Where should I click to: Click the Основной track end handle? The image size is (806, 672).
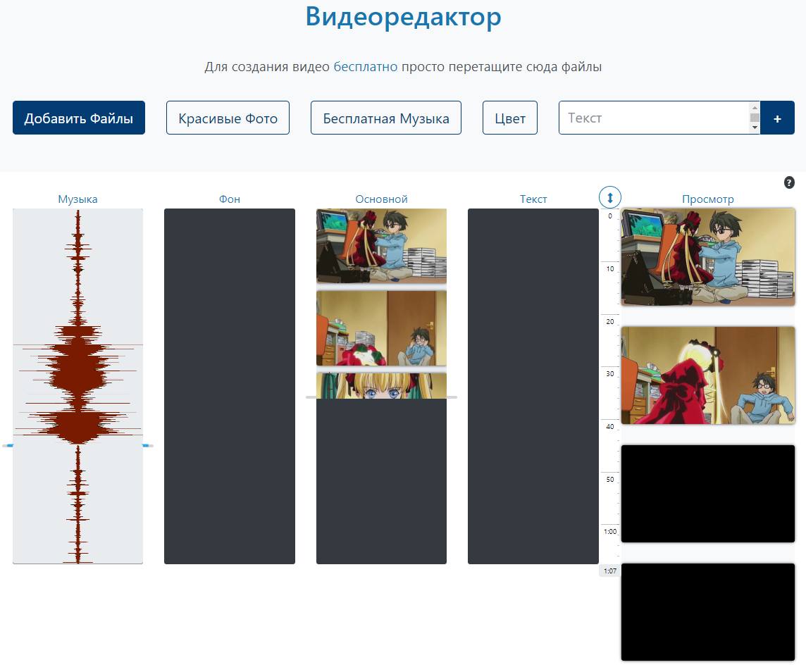click(x=381, y=397)
